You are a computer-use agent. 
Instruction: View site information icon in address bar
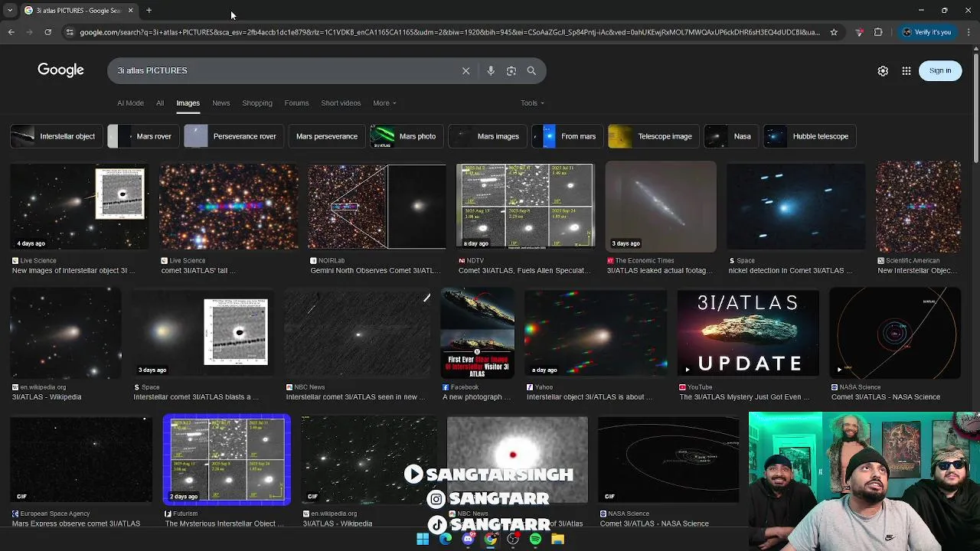(x=70, y=32)
